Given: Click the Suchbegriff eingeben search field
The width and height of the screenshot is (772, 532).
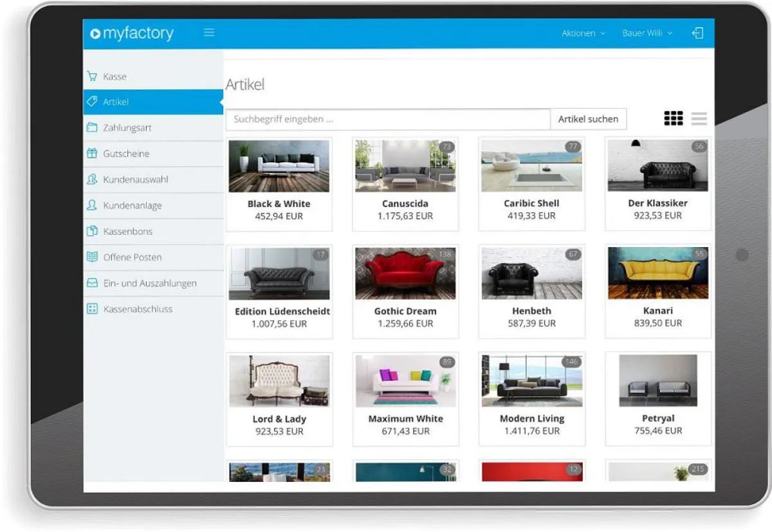Looking at the screenshot, I should click(x=386, y=118).
